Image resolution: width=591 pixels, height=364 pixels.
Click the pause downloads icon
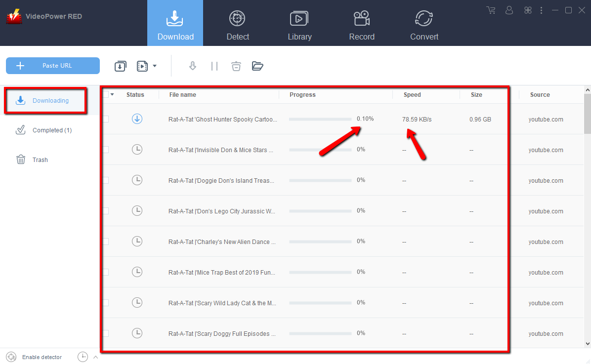click(214, 66)
